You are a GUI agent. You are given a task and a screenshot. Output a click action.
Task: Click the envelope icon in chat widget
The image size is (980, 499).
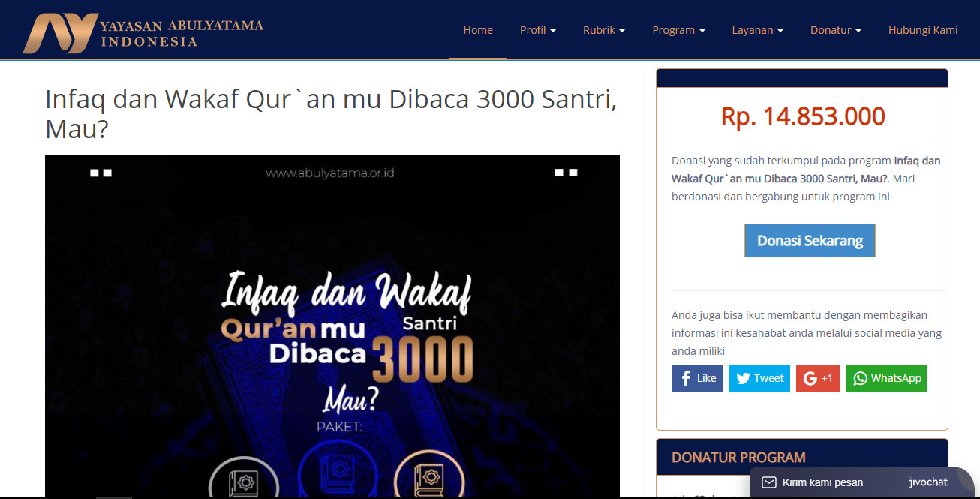tap(768, 482)
